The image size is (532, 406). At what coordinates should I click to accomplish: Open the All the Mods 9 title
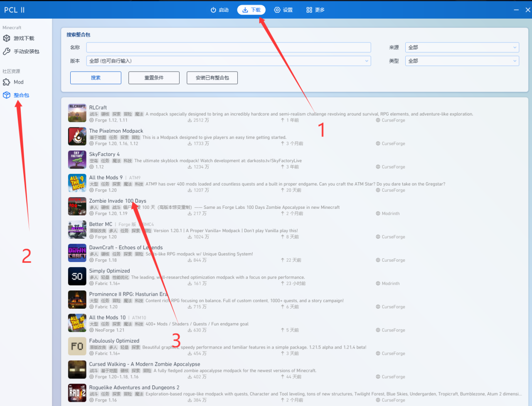pyautogui.click(x=106, y=178)
